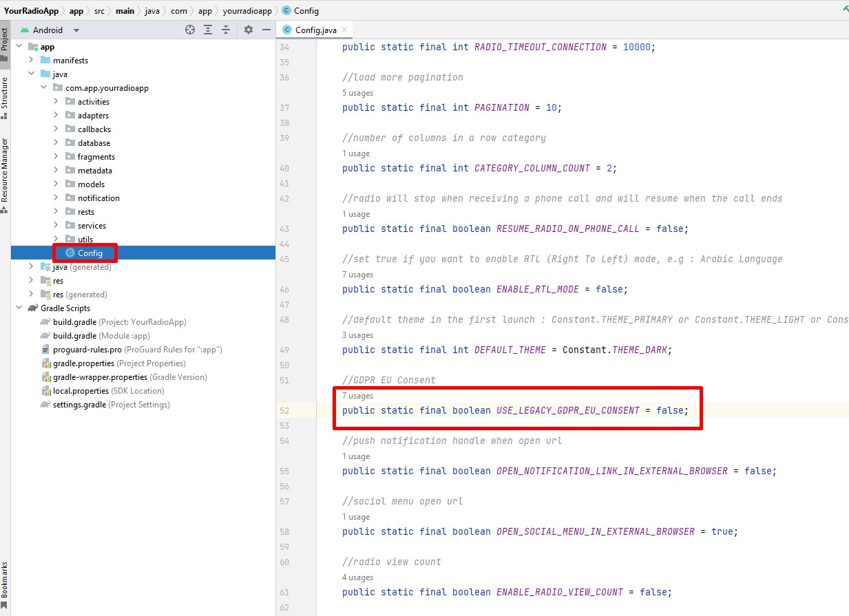The image size is (849, 616).
Task: Open the Project tool window tab
Action: pos(5,43)
